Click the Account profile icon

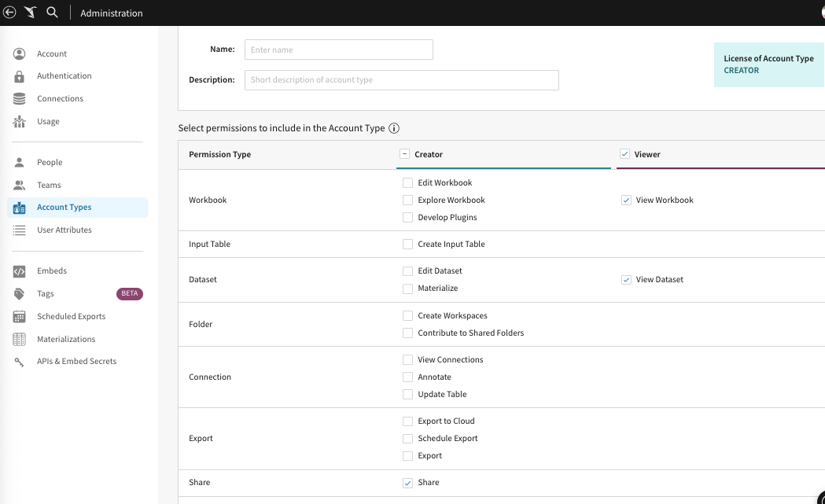pyautogui.click(x=19, y=53)
